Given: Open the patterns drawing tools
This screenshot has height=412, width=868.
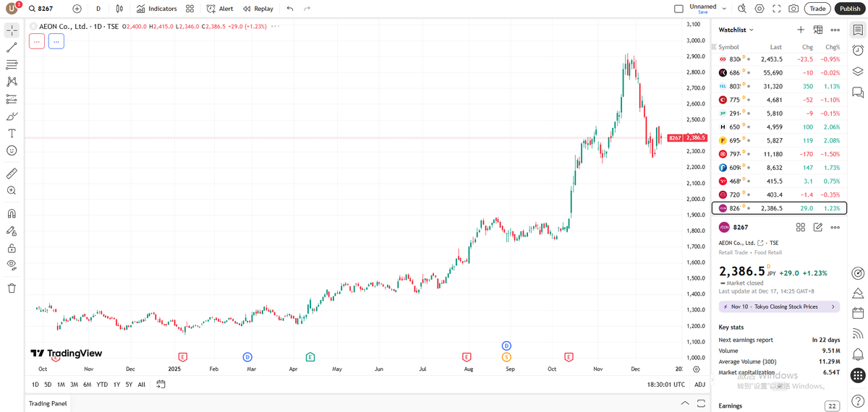Looking at the screenshot, I should (x=12, y=82).
